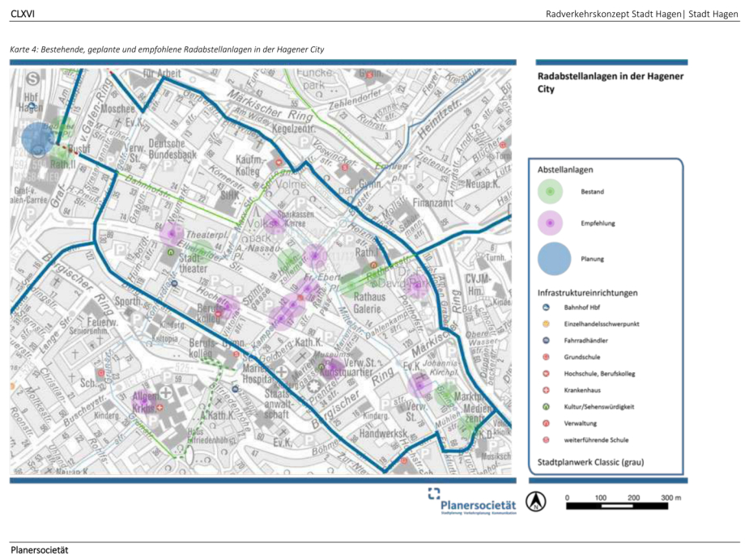
Task: Click the green marker at Rathaus Galerie
Action: pyautogui.click(x=351, y=286)
